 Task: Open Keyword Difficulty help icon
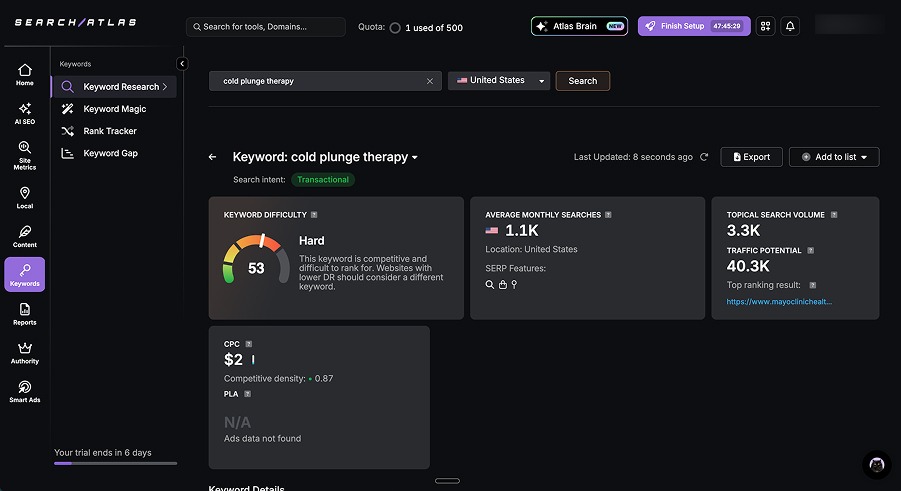(314, 214)
